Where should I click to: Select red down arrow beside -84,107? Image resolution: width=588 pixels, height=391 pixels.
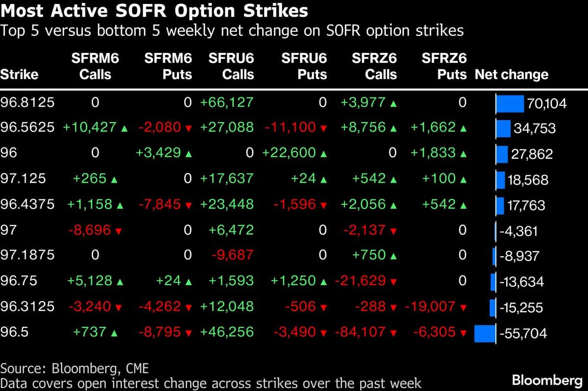[x=393, y=333]
